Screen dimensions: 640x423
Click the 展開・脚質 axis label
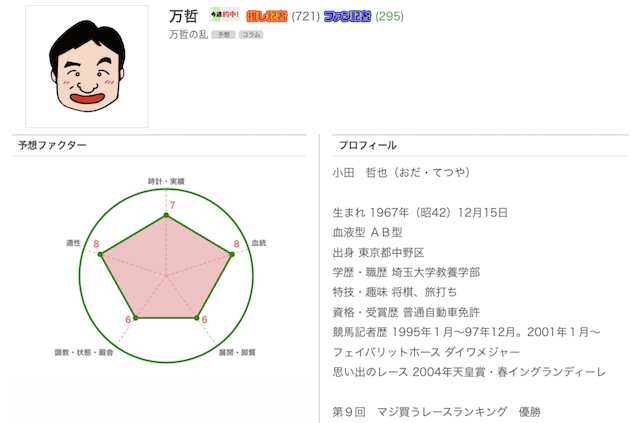(237, 352)
